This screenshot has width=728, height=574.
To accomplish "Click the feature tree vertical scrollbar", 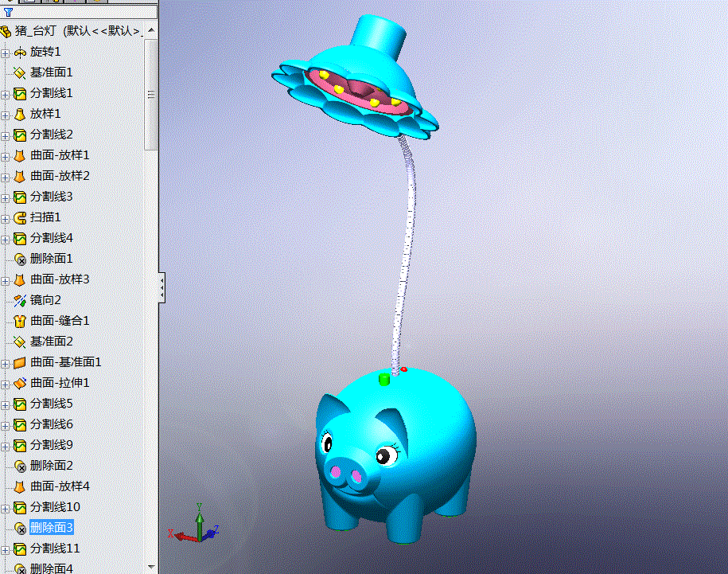I will [x=153, y=92].
